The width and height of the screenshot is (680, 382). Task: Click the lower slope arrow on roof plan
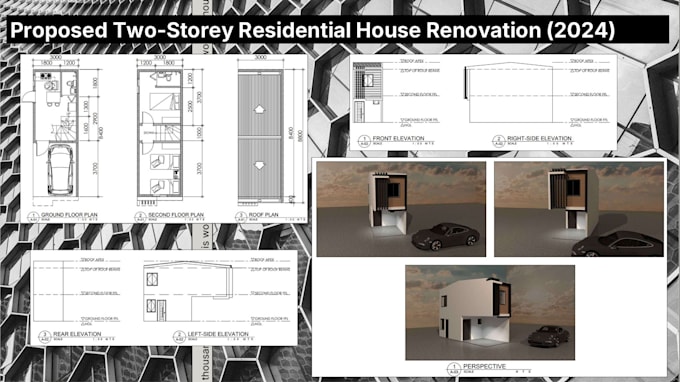[x=259, y=165]
